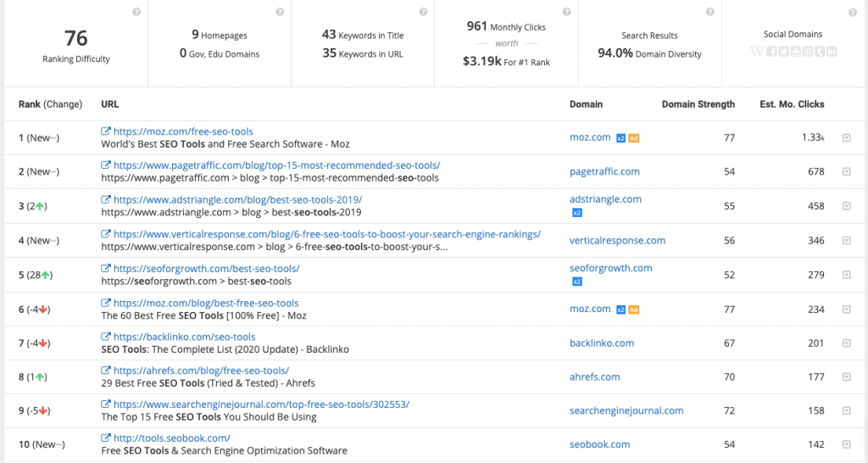868x463 pixels.
Task: Click external-link icon beside searchenginejournal.com URL
Action: pyautogui.click(x=106, y=404)
